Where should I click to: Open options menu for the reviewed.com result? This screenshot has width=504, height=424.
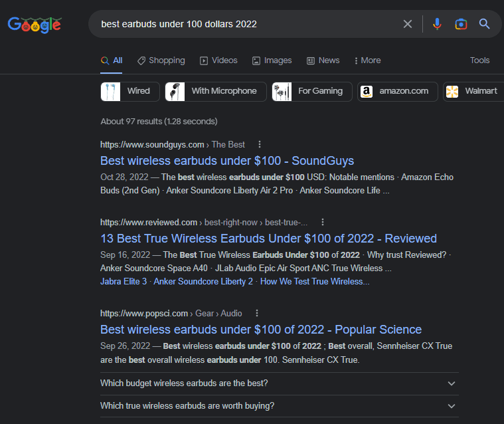point(323,222)
